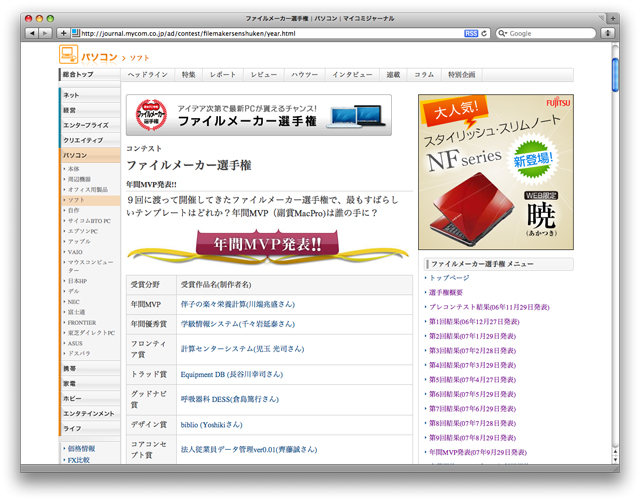Open 選手権概要 link in contest menu

point(446,292)
